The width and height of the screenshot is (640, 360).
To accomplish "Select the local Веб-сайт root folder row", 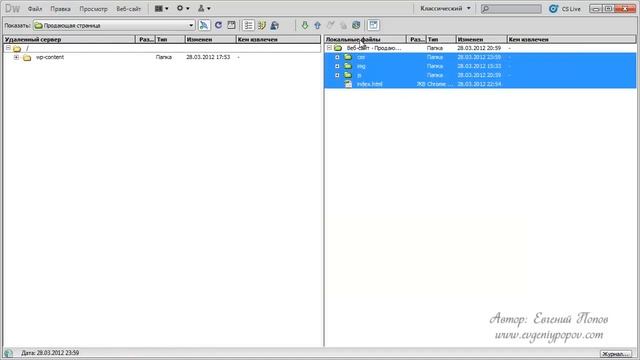I will tap(480, 48).
